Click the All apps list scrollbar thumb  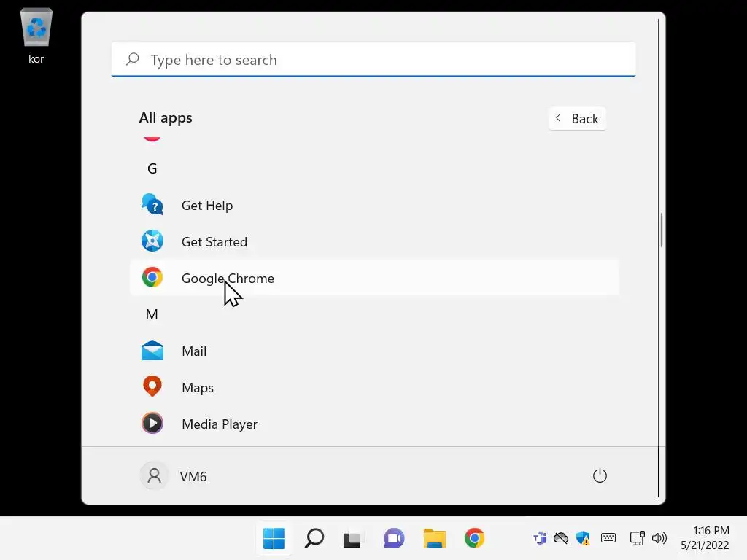tap(661, 230)
